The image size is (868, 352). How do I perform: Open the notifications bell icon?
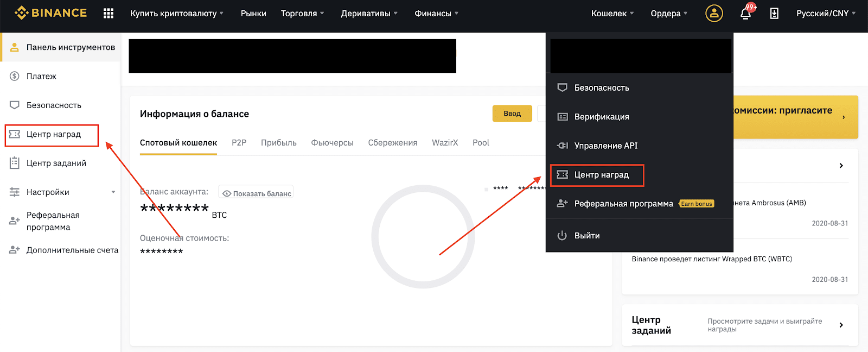pyautogui.click(x=745, y=14)
